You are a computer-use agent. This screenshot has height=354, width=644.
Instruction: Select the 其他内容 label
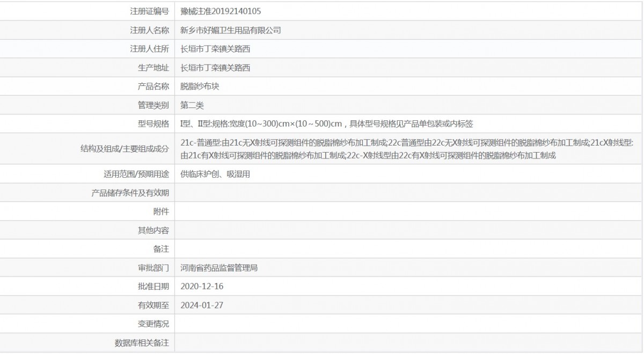(153, 230)
